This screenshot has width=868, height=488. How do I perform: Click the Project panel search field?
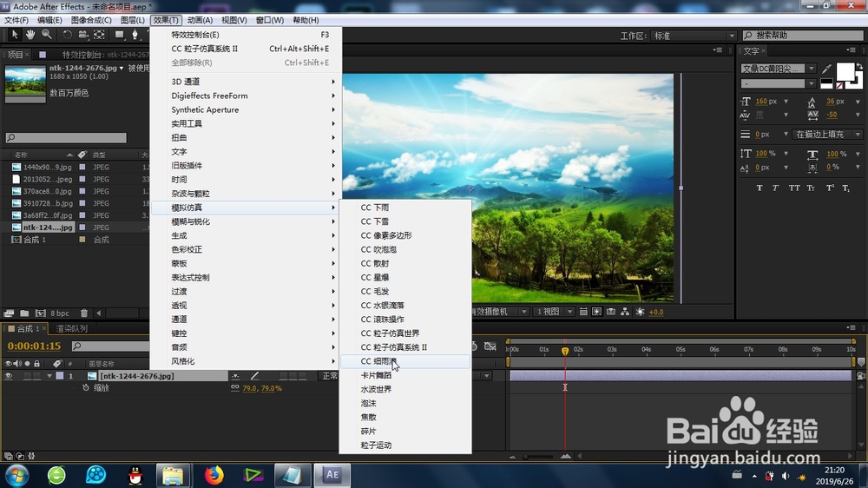[x=66, y=137]
